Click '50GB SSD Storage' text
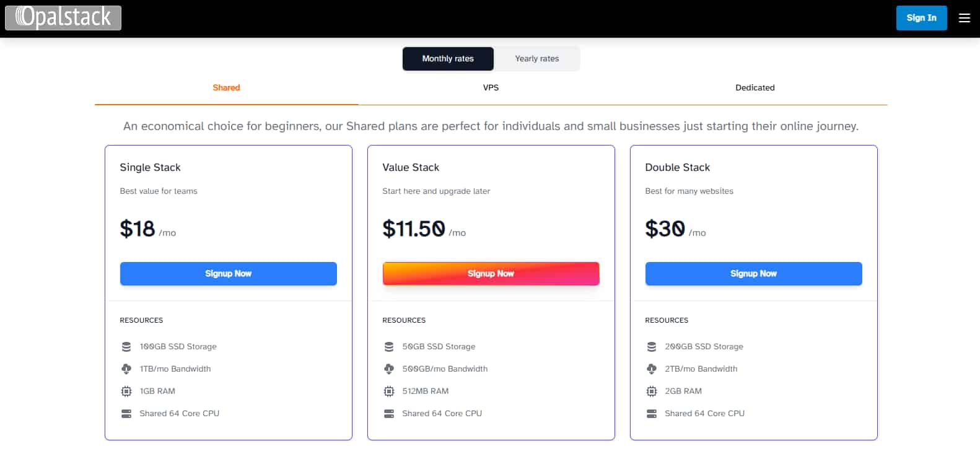Screen dimensions: 980x454 click(439, 347)
